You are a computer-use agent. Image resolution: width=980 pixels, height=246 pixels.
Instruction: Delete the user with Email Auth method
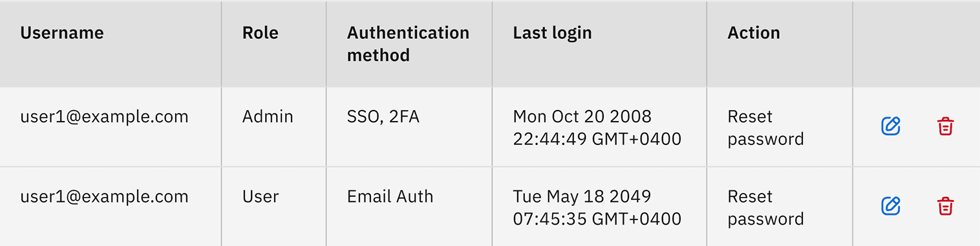pos(946,207)
